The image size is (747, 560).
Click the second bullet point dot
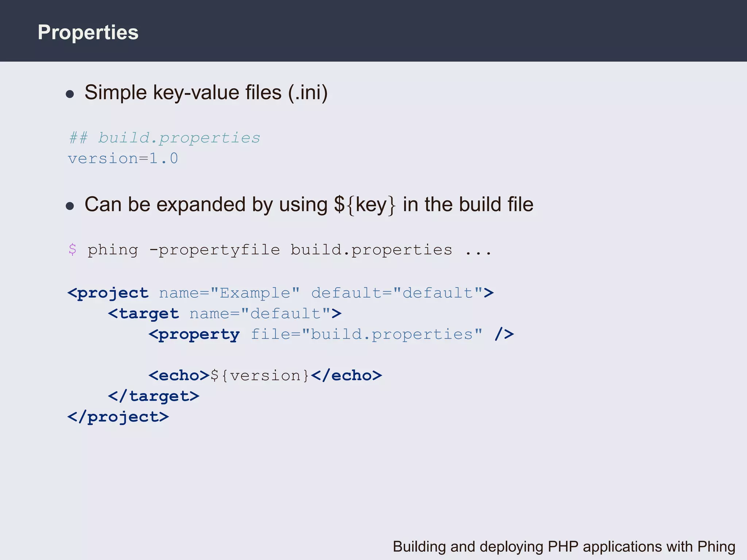(x=70, y=206)
